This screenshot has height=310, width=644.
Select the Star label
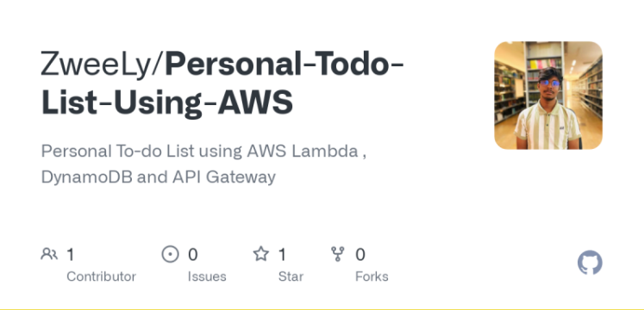coord(291,276)
